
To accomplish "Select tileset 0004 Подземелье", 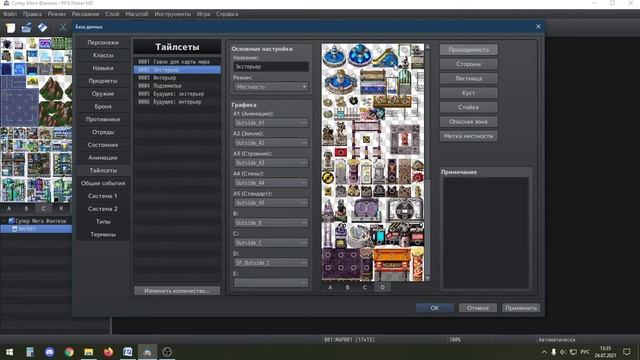I will click(x=177, y=86).
